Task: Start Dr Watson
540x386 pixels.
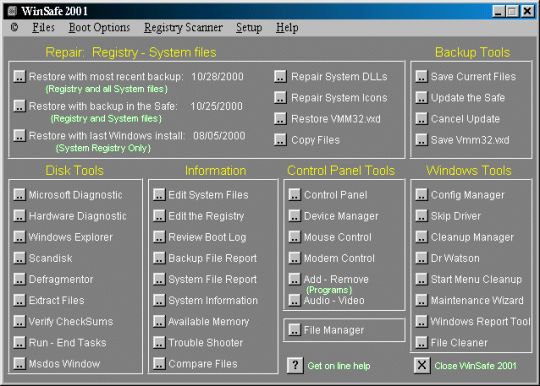Action: [421, 258]
